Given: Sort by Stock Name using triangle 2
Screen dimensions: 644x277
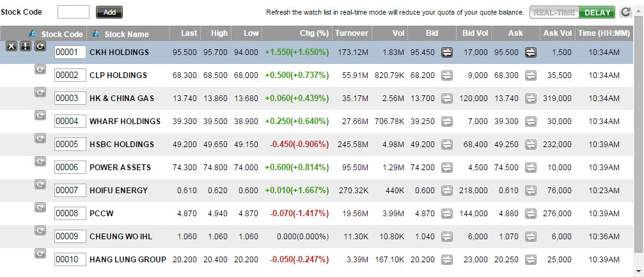Looking at the screenshot, I should 96,33.
